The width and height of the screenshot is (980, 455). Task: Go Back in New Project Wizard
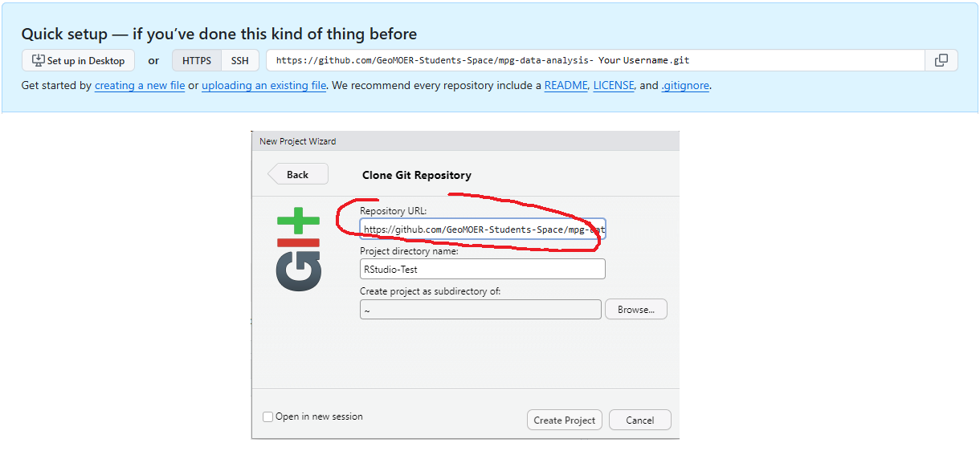(298, 174)
